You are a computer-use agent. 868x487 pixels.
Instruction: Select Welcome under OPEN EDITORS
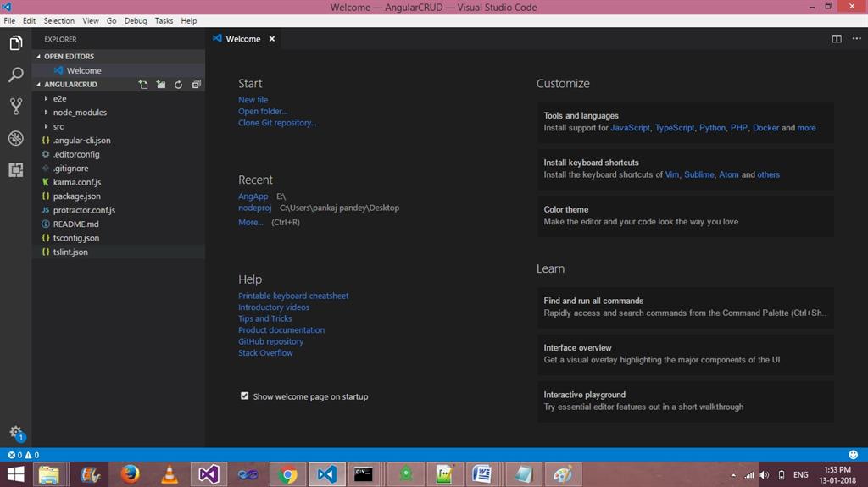pos(119,71)
